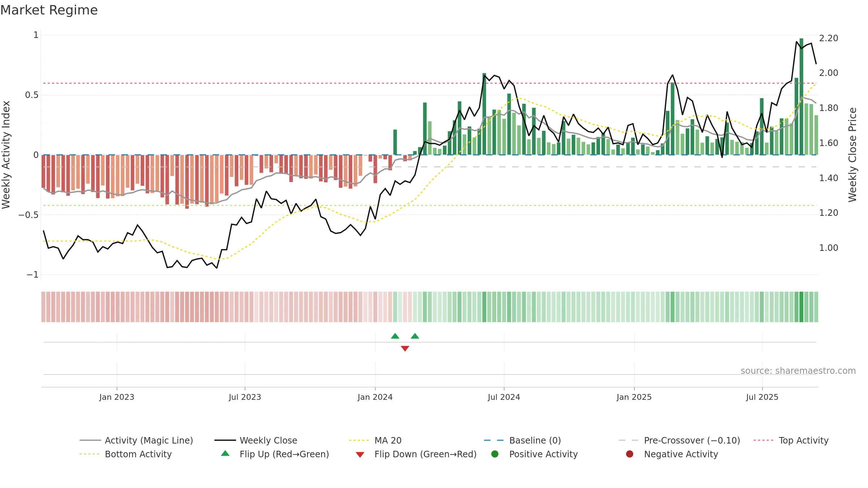Click the 2.00 price tick label

click(x=829, y=73)
